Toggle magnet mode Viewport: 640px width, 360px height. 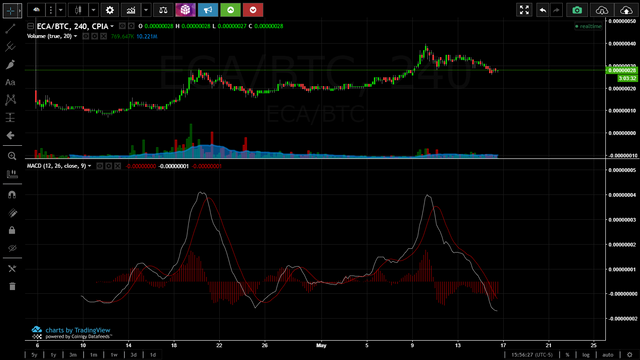pyautogui.click(x=12, y=195)
